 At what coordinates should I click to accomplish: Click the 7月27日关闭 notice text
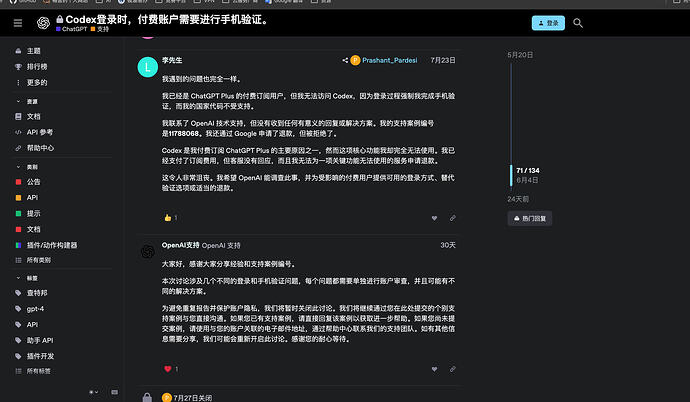[x=193, y=398]
